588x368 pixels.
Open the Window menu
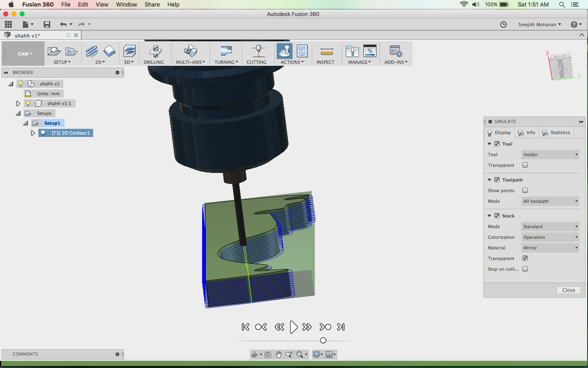127,4
